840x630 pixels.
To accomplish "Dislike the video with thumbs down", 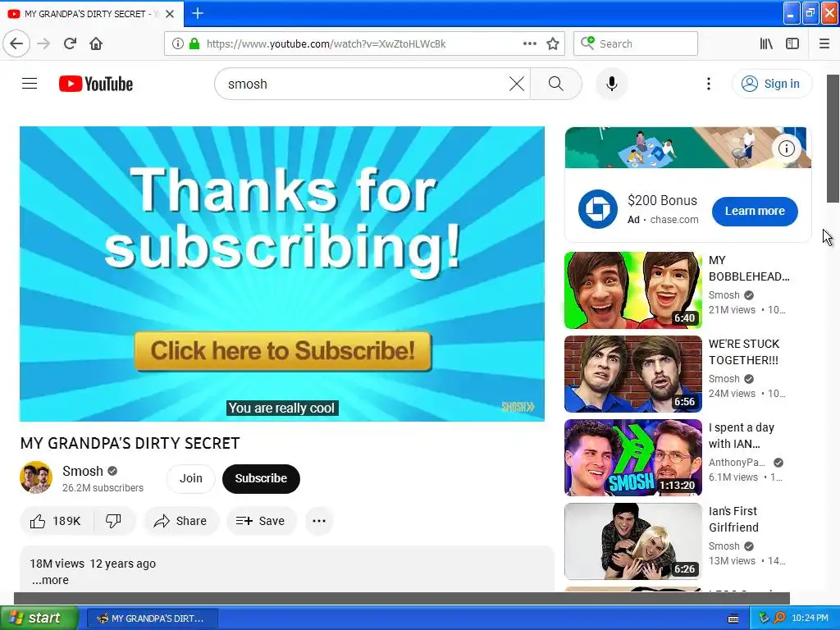I will click(x=113, y=521).
